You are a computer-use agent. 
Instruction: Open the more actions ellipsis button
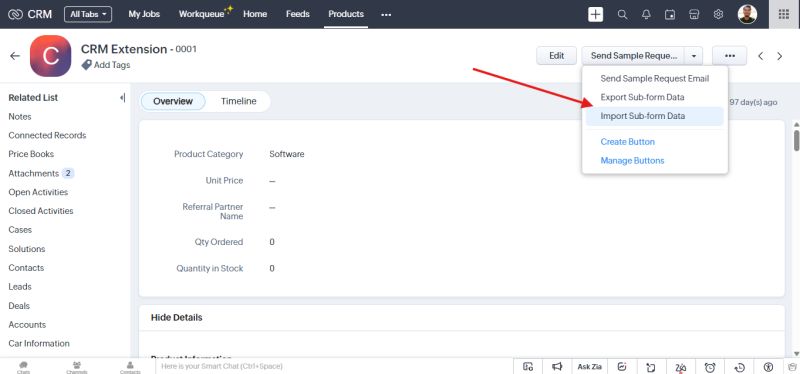(x=730, y=56)
